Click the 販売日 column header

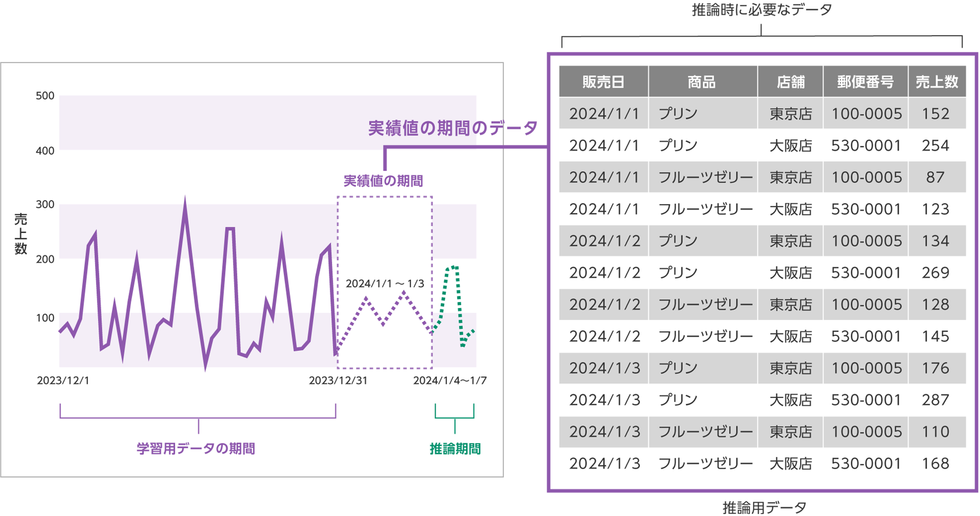pyautogui.click(x=603, y=82)
